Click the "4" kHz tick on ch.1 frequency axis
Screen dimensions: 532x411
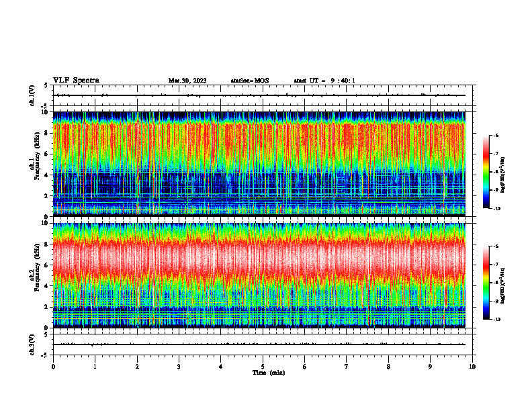click(x=46, y=175)
